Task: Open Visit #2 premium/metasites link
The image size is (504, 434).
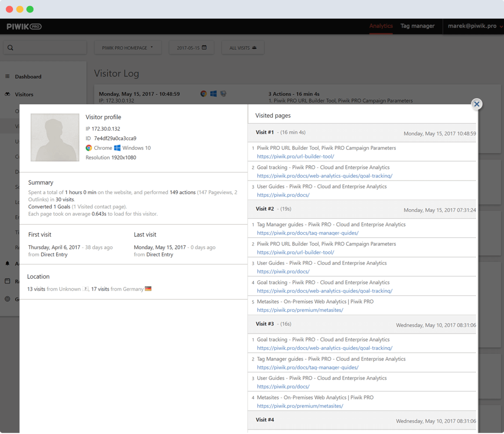Action: click(x=300, y=310)
